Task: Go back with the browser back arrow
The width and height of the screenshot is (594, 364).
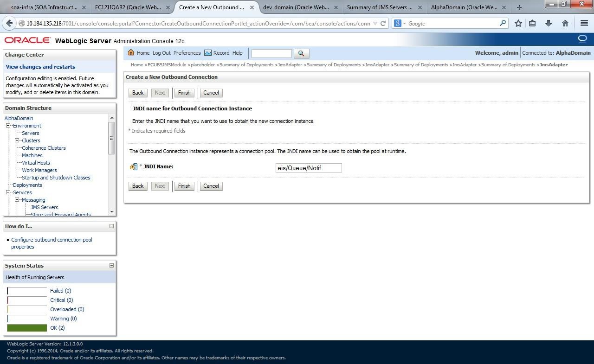Action: click(9, 23)
